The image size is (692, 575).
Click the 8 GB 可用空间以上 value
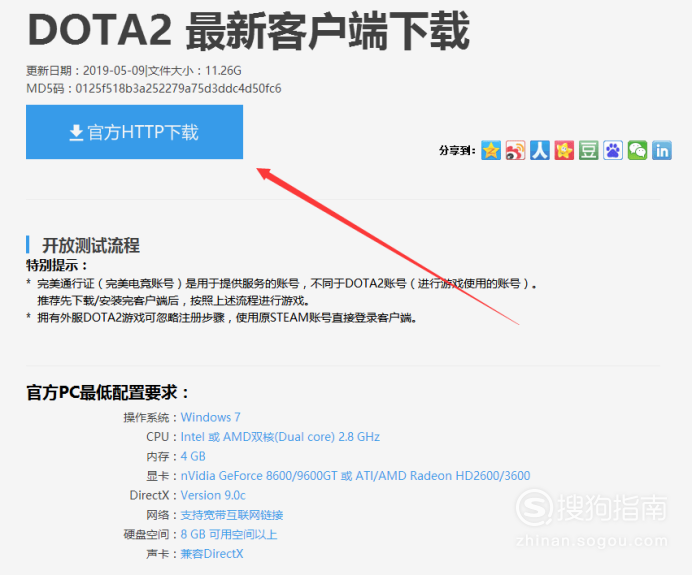[229, 534]
